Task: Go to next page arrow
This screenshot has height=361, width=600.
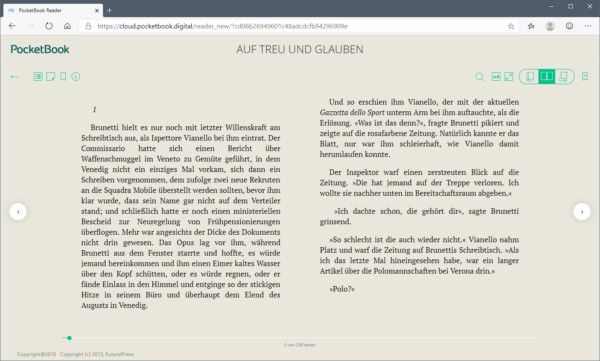Action: click(582, 211)
